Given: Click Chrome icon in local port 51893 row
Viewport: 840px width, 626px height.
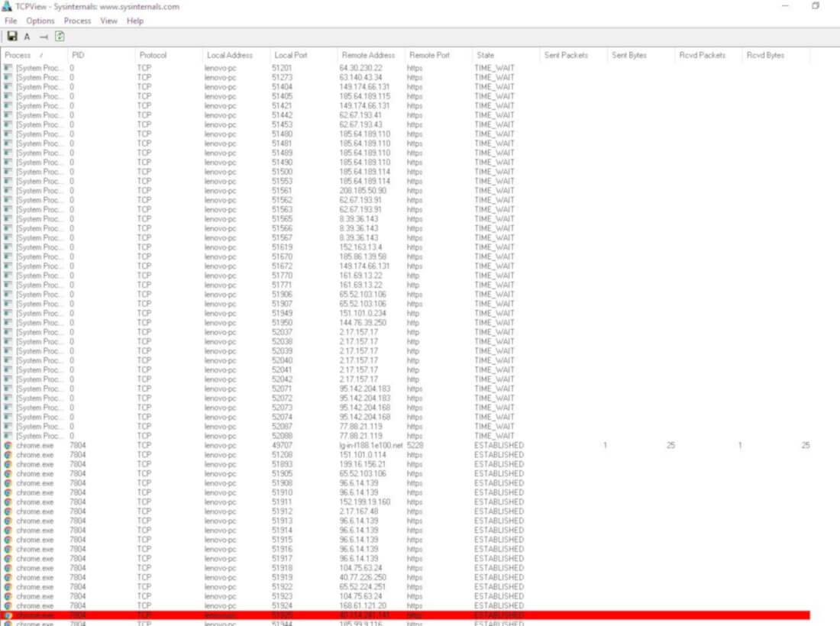Looking at the screenshot, I should pos(8,464).
